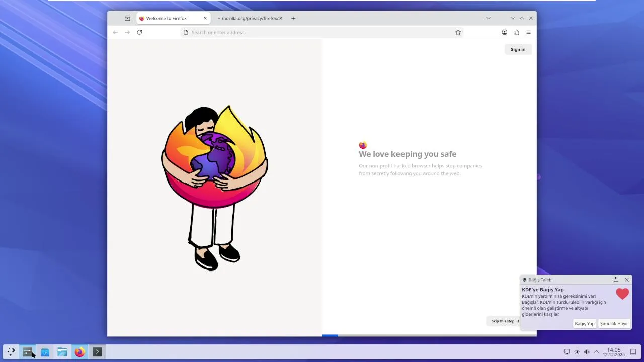Open the Firefox account icon
This screenshot has height=362, width=644.
coord(504,32)
